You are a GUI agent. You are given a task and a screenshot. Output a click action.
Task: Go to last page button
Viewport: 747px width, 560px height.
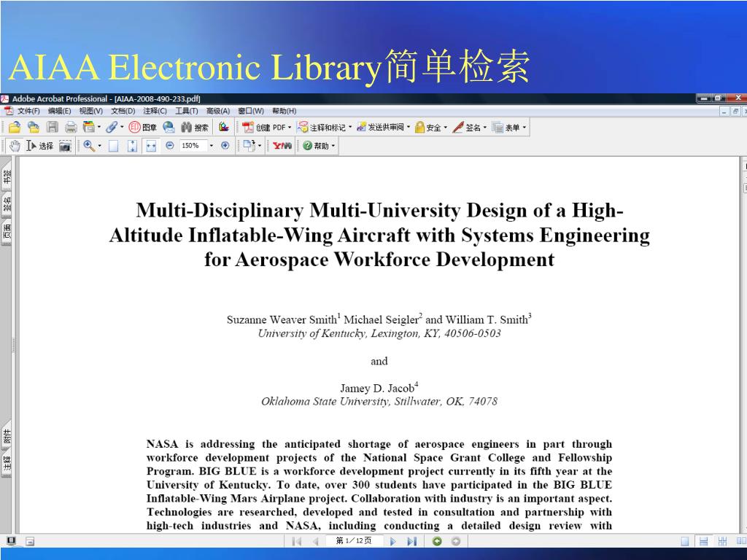click(x=412, y=542)
